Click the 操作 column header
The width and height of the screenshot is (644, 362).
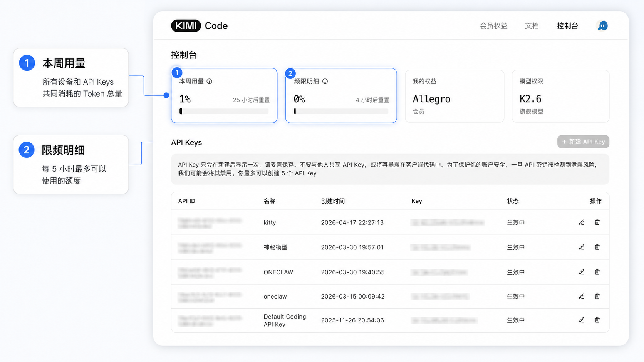[x=596, y=201]
